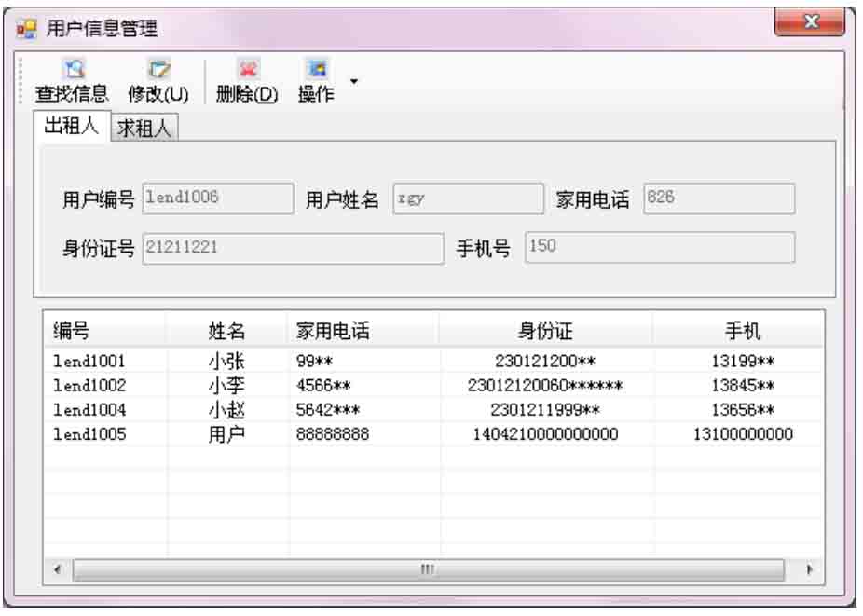
Task: Click the 查找信息 search toolbar icon
Action: coord(72,70)
